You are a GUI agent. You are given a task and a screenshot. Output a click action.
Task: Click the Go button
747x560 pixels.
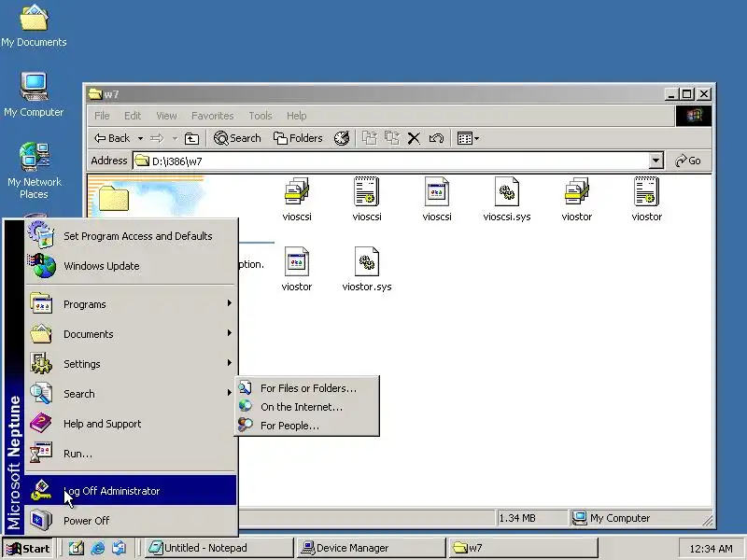pos(688,161)
